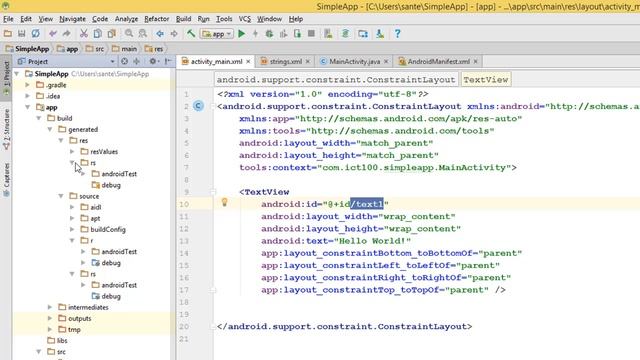Open AVD Manager icon in toolbar
Screen dimensions: 640x360
coord(328,34)
